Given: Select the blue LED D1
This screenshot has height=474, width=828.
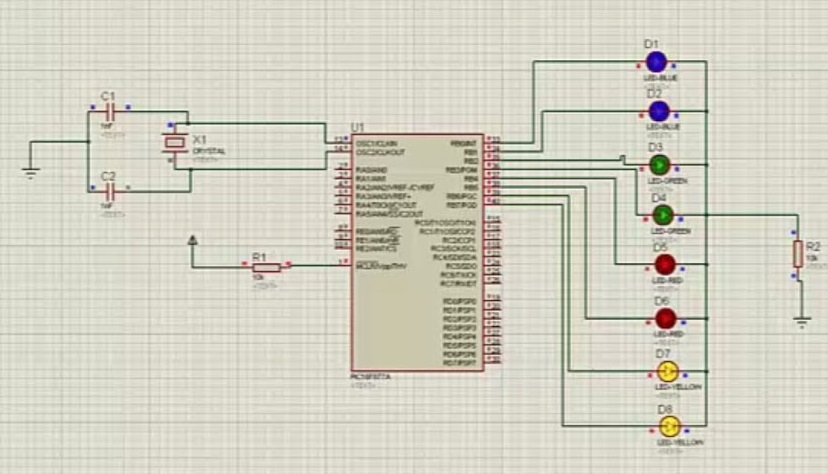Looking at the screenshot, I should point(656,62).
